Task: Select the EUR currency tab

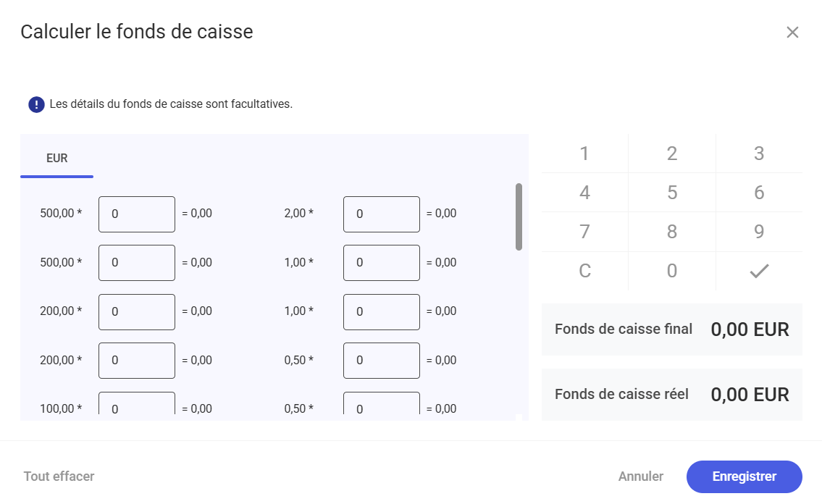Action: click(56, 158)
